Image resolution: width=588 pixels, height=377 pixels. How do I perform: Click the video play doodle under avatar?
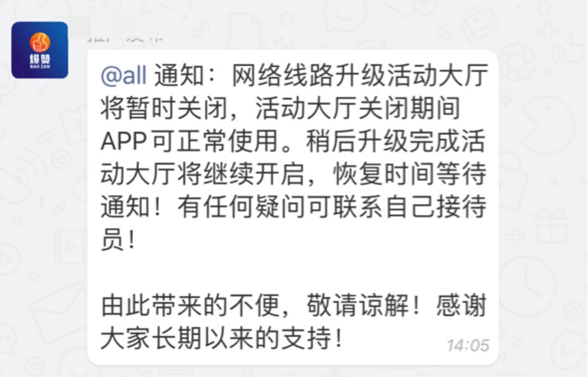click(70, 247)
